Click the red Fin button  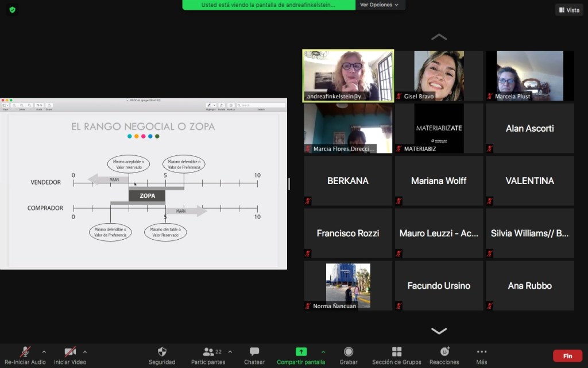pyautogui.click(x=567, y=355)
